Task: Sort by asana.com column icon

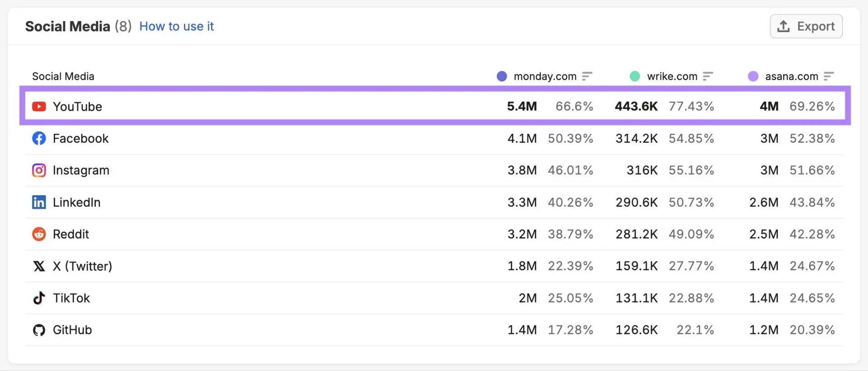Action: (829, 76)
